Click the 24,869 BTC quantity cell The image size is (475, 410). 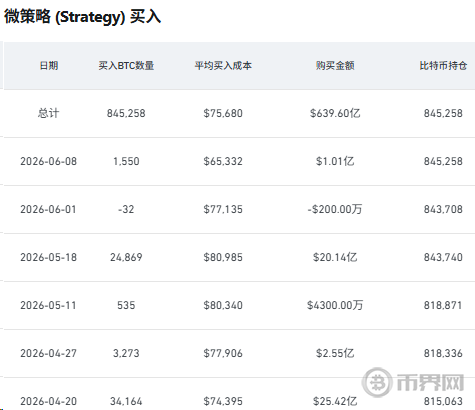126,257
